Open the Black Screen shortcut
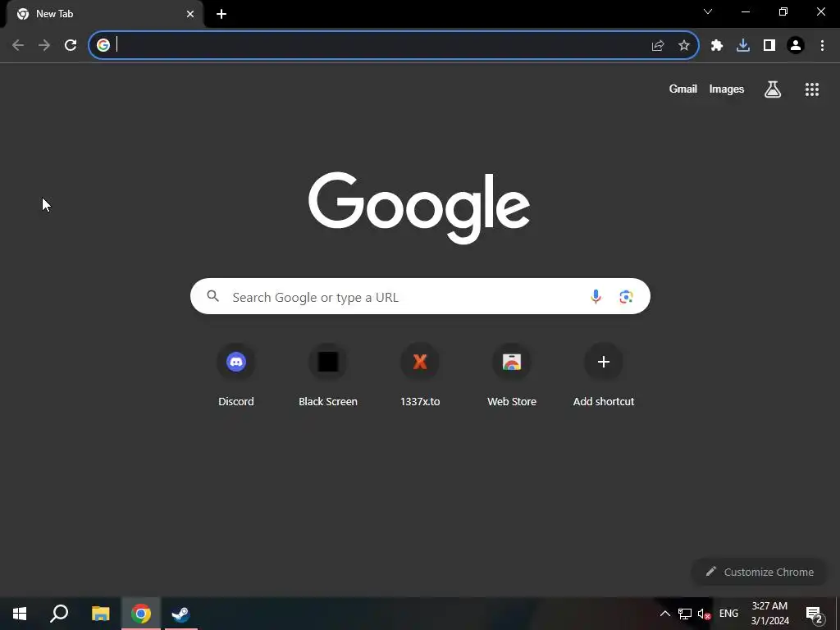 coord(328,375)
